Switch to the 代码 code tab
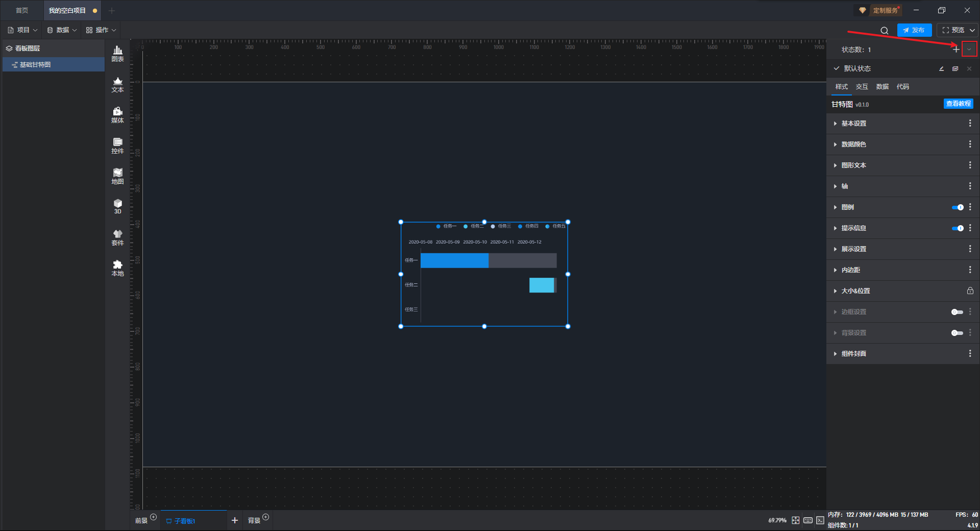Viewport: 980px width, 531px height. [903, 87]
